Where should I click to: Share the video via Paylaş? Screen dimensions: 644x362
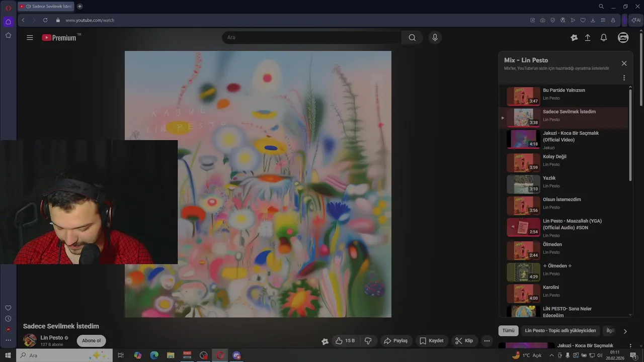[x=395, y=341]
